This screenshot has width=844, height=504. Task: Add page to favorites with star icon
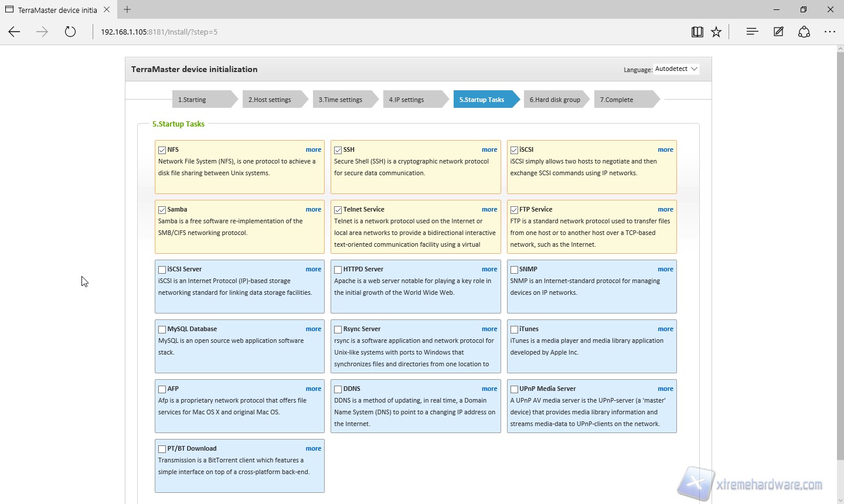click(x=716, y=32)
